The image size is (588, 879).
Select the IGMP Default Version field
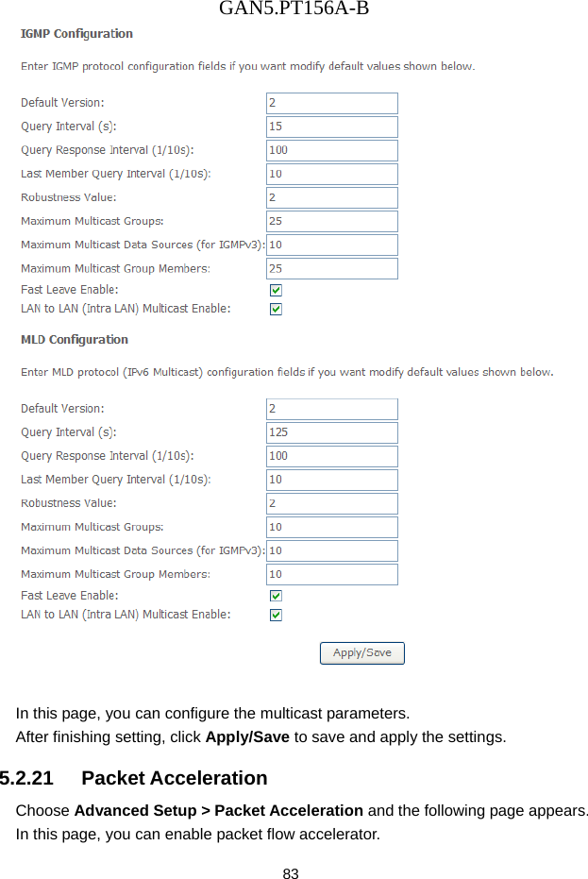331,103
